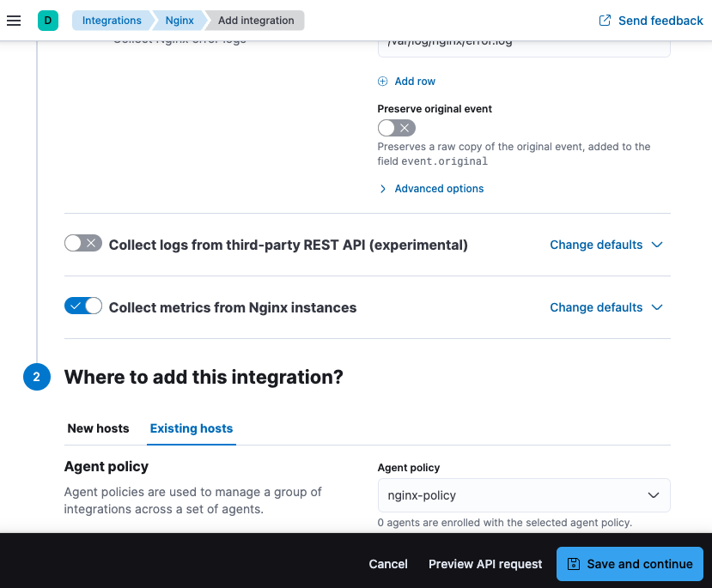Click the X inside the Preserve original event switch
Viewport: 712px width, 588px height.
click(404, 127)
